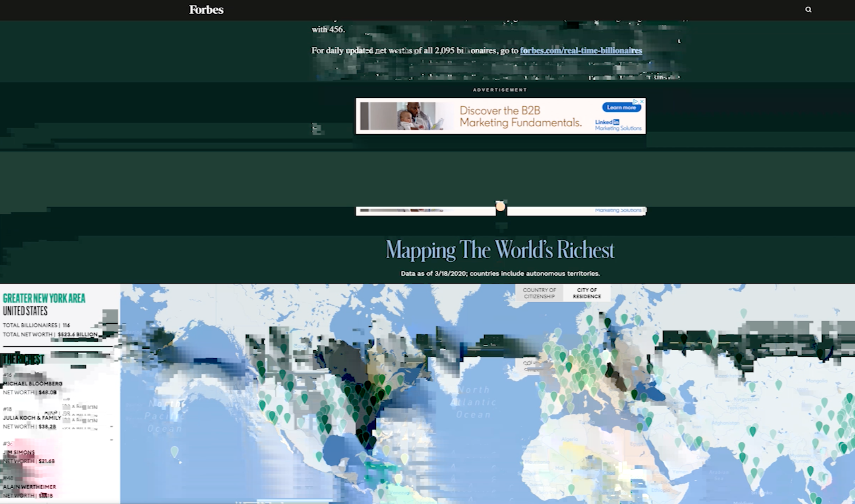Click the Forbes logo

(206, 10)
